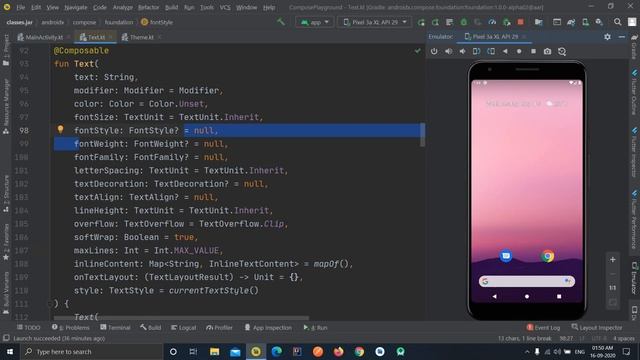Click the Windows taskbar search box
Image resolution: width=640 pixels, height=360 pixels.
92,351
